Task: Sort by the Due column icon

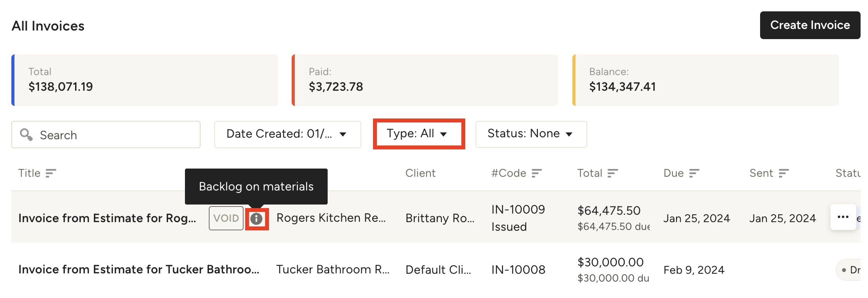Action: tap(695, 172)
